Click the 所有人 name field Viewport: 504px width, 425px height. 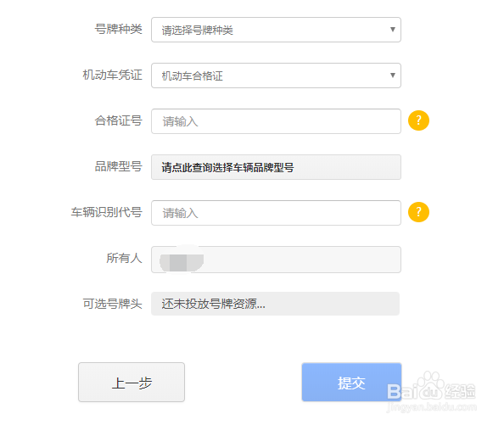(276, 260)
